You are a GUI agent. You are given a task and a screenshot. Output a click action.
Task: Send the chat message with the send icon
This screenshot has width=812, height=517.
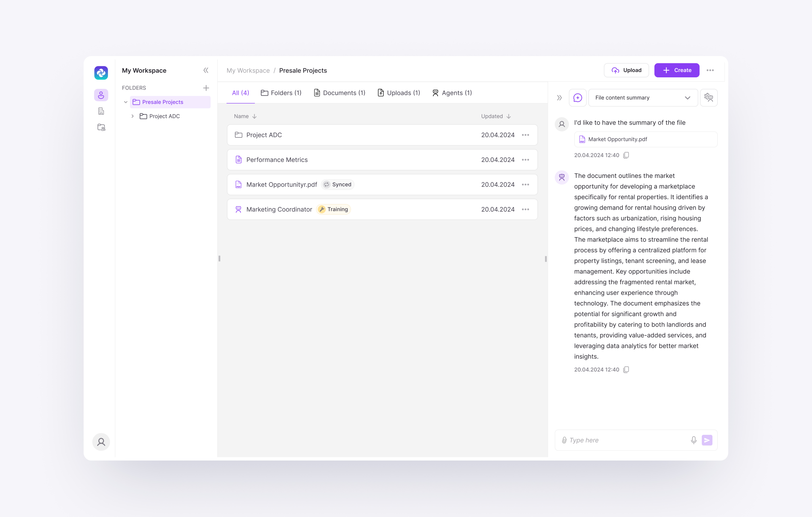(707, 440)
